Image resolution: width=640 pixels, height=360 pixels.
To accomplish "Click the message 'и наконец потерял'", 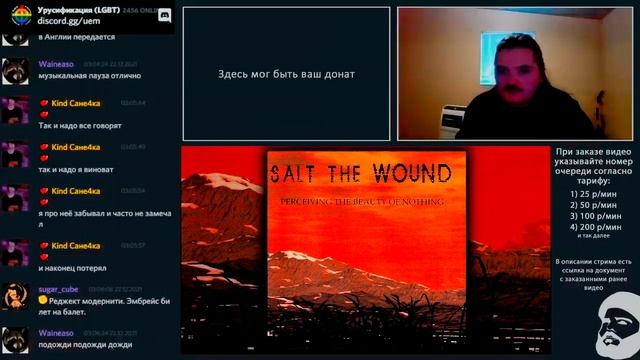I will click(x=72, y=268).
